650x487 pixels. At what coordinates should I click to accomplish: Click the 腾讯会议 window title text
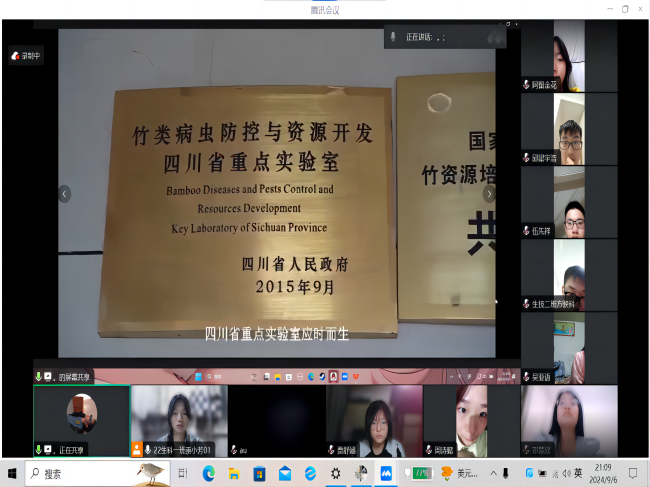click(x=325, y=10)
